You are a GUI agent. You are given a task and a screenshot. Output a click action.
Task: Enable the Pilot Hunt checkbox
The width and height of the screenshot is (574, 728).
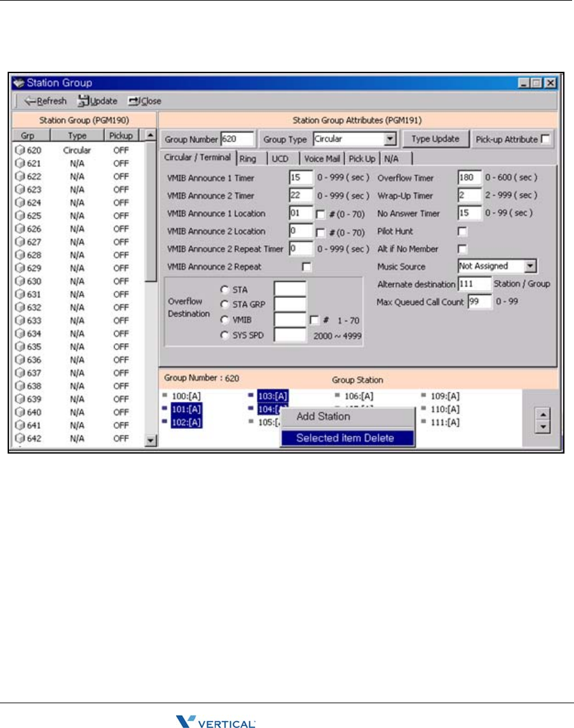click(x=462, y=231)
